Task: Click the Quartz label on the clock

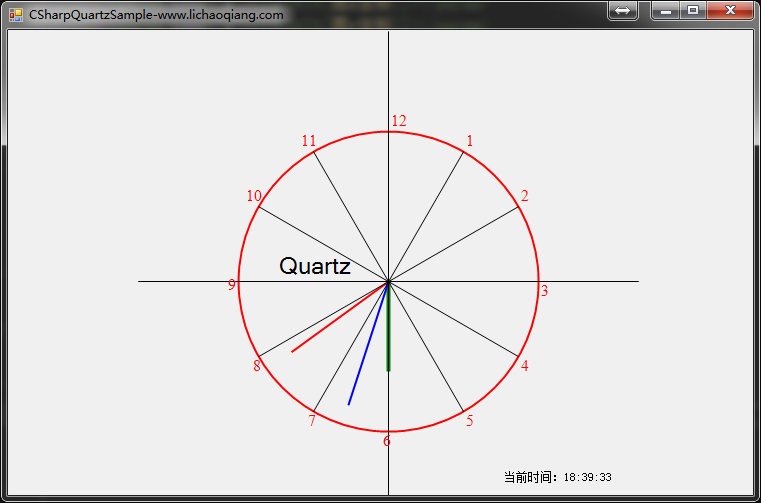Action: click(x=314, y=266)
